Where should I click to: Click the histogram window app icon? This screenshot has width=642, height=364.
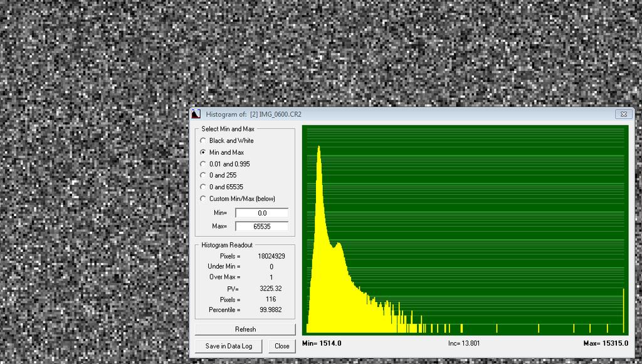(196, 114)
